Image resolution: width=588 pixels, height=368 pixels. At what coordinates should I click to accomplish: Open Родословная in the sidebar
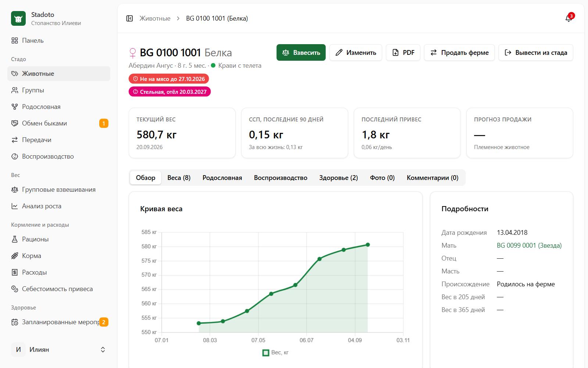pos(59,107)
